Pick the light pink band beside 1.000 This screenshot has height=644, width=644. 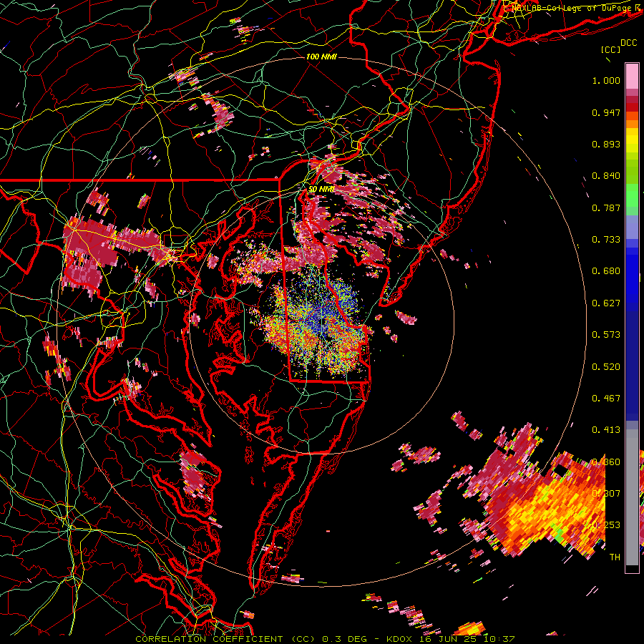[x=632, y=77]
